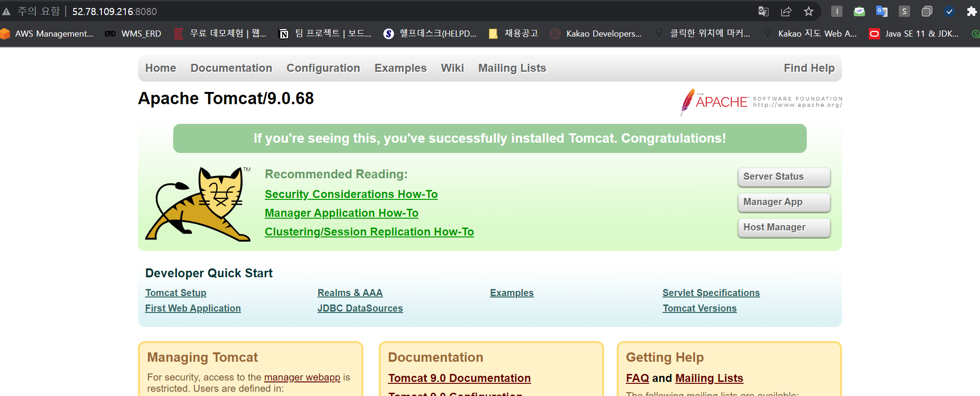Open the 채용공고 bookmark folder
The image size is (980, 396).
pos(513,34)
